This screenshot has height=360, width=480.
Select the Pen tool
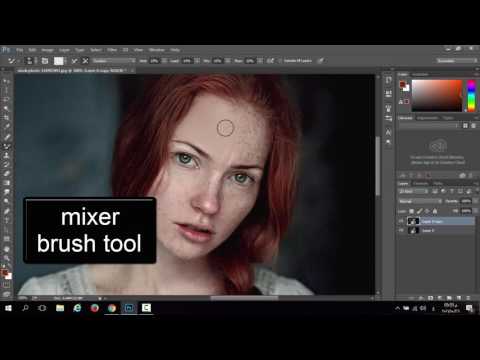(x=6, y=211)
